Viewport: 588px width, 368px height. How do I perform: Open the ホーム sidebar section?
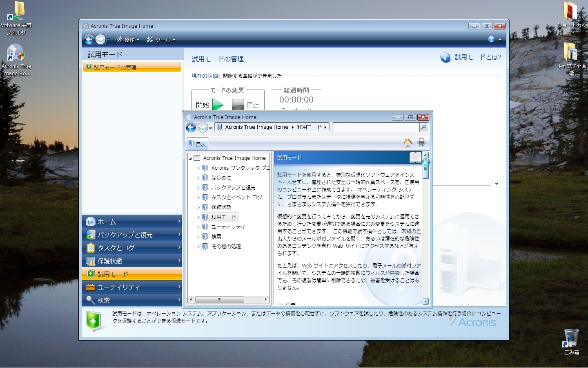[132, 222]
